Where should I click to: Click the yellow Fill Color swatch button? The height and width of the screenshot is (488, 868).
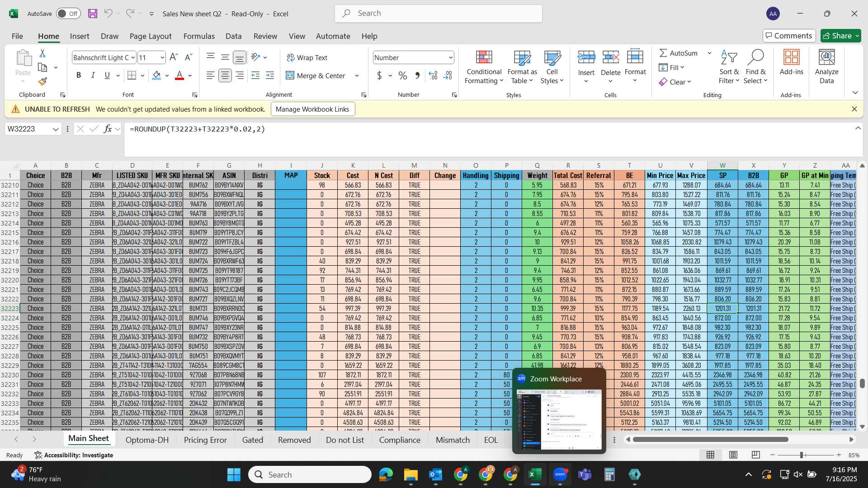156,75
